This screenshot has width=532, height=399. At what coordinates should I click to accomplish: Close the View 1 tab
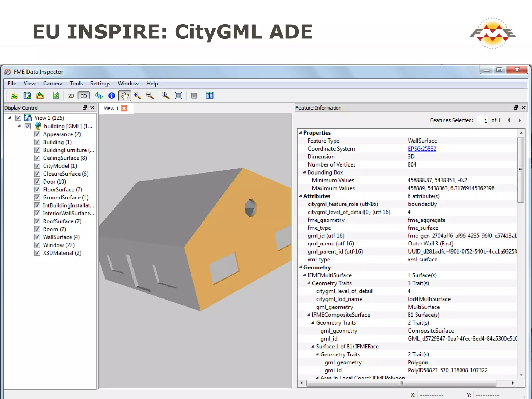tap(124, 108)
